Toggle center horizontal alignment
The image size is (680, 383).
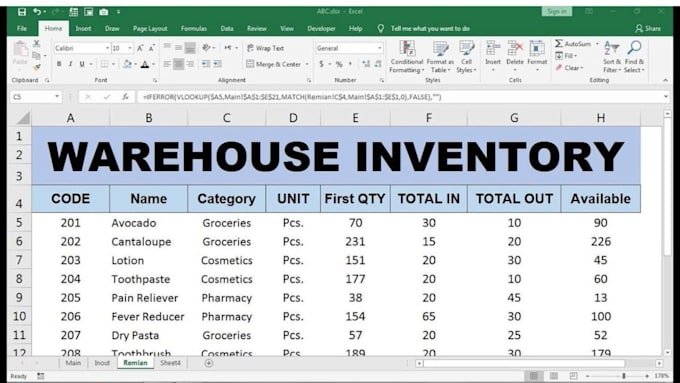pos(178,64)
